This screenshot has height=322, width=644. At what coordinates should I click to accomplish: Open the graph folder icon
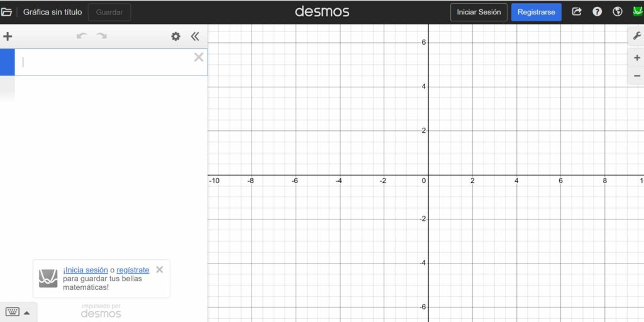click(6, 13)
